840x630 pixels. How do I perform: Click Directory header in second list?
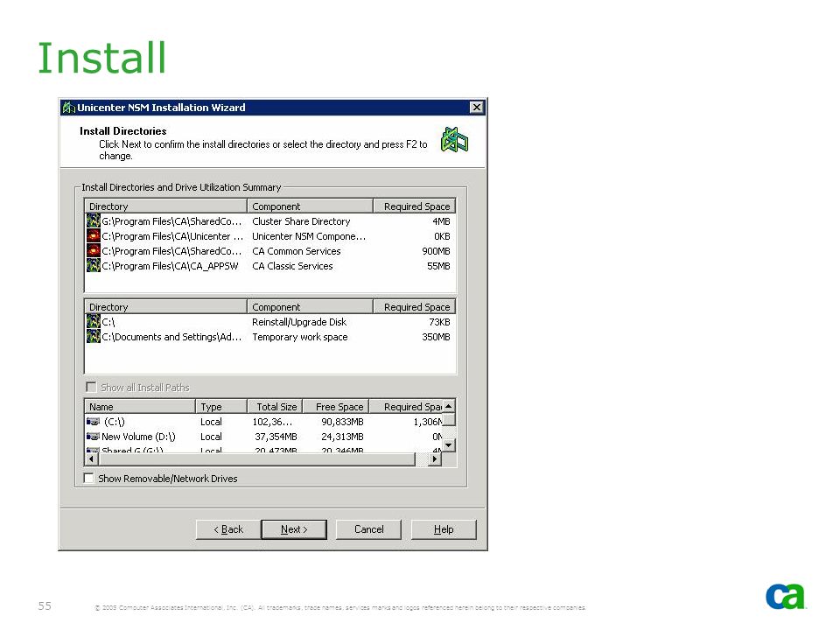coord(165,307)
